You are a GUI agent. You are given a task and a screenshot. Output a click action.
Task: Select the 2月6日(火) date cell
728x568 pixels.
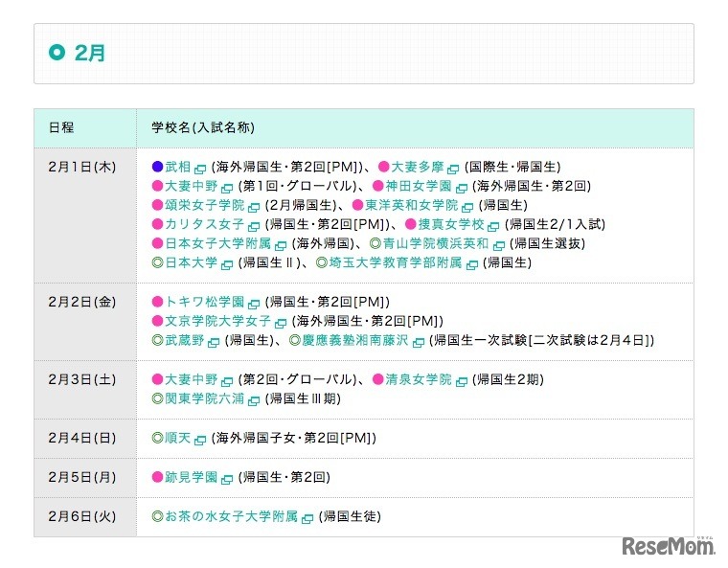[x=85, y=517]
